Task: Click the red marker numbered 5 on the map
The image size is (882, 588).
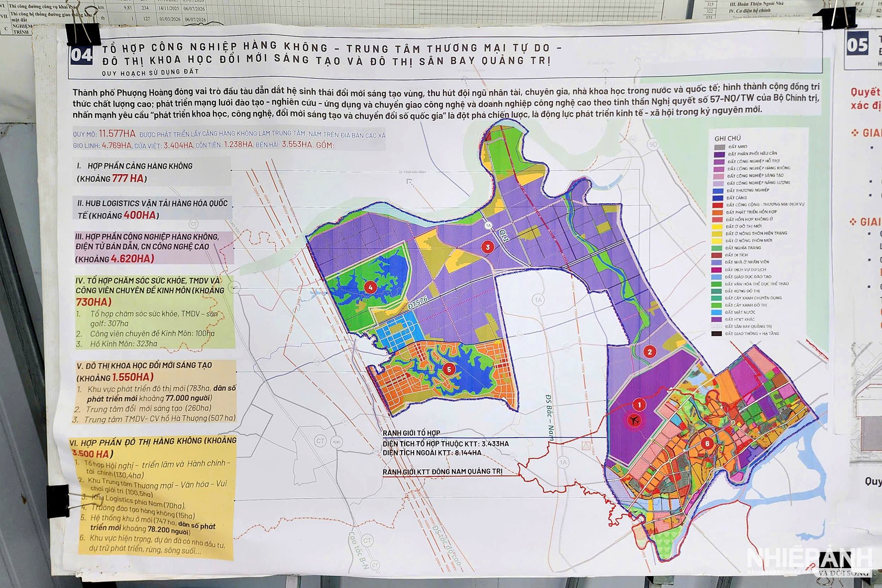Action: point(449,369)
